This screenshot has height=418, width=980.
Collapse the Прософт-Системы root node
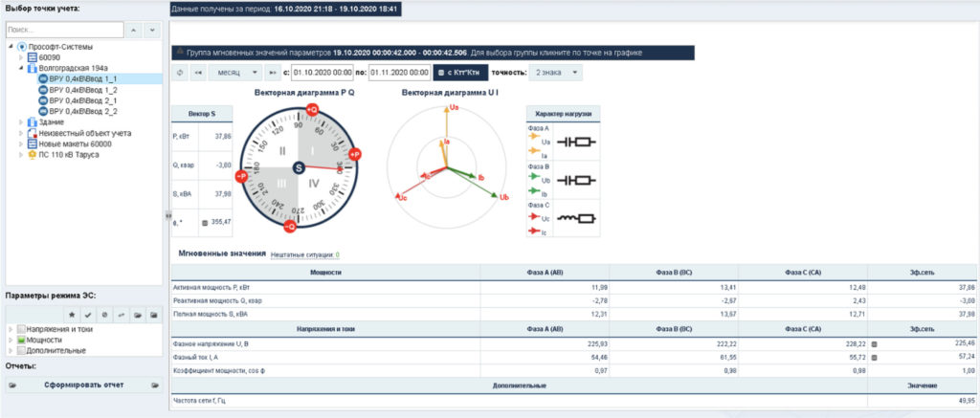pyautogui.click(x=11, y=47)
